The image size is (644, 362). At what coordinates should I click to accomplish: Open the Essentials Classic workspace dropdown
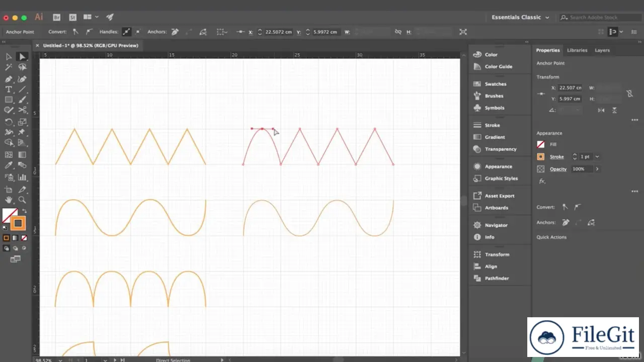tap(520, 17)
